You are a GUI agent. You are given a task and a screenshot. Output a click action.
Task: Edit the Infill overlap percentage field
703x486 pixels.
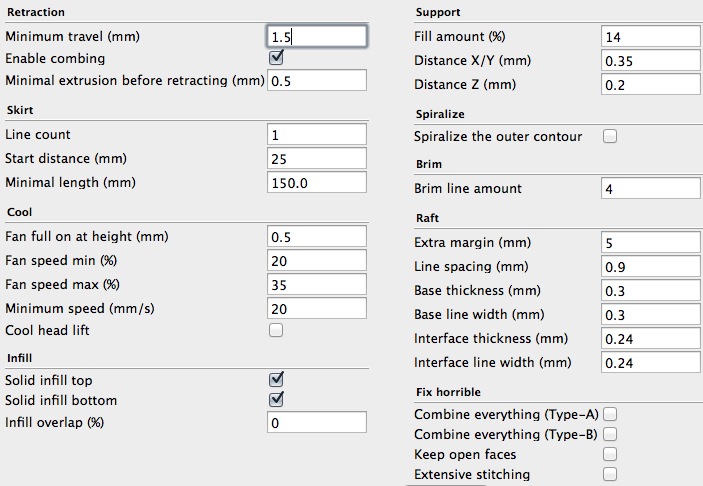[317, 422]
